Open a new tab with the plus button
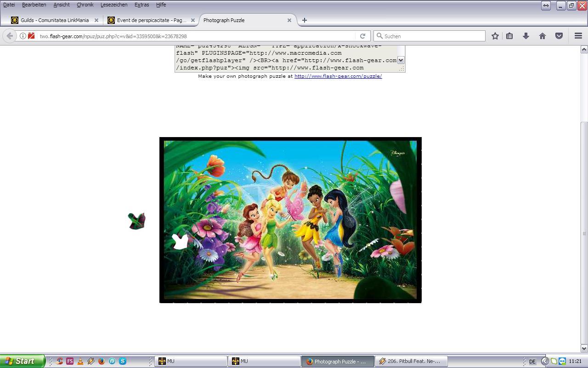 point(304,20)
